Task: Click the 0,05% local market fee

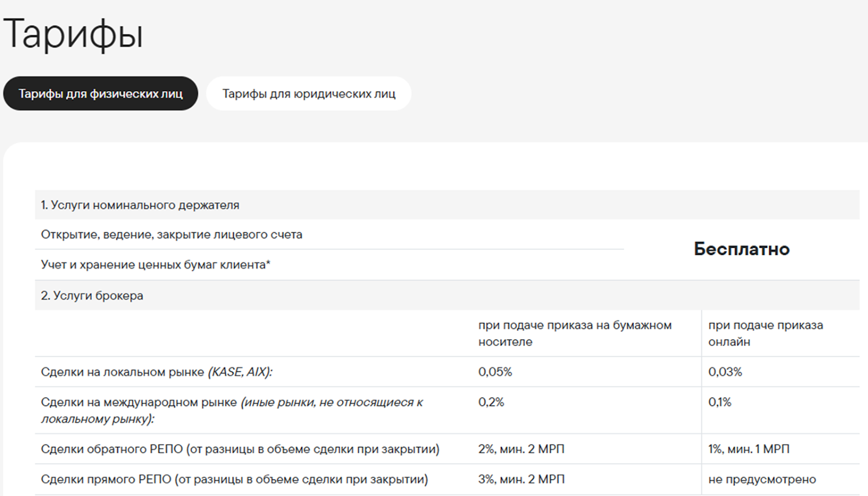Action: [x=495, y=372]
